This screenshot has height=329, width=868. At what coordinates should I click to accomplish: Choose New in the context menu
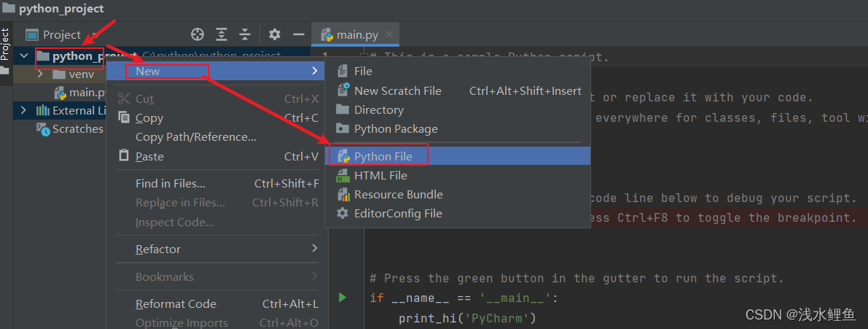(216, 71)
